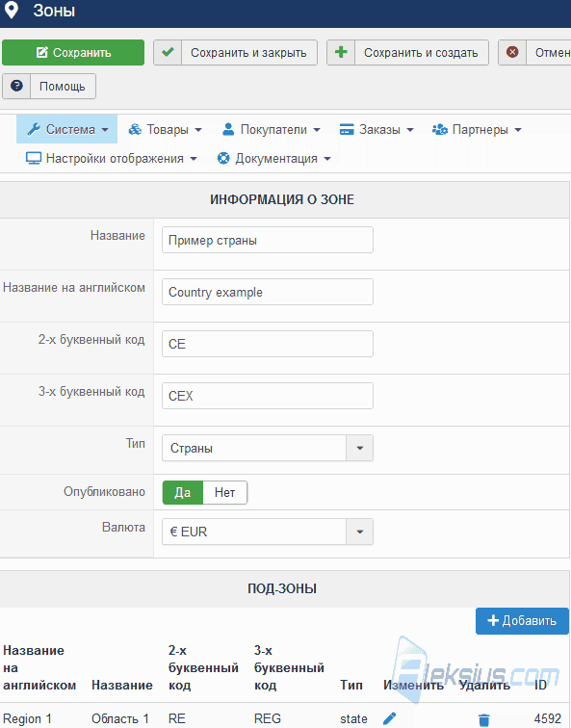Open the Тип dropdown showing Страны

(x=268, y=448)
